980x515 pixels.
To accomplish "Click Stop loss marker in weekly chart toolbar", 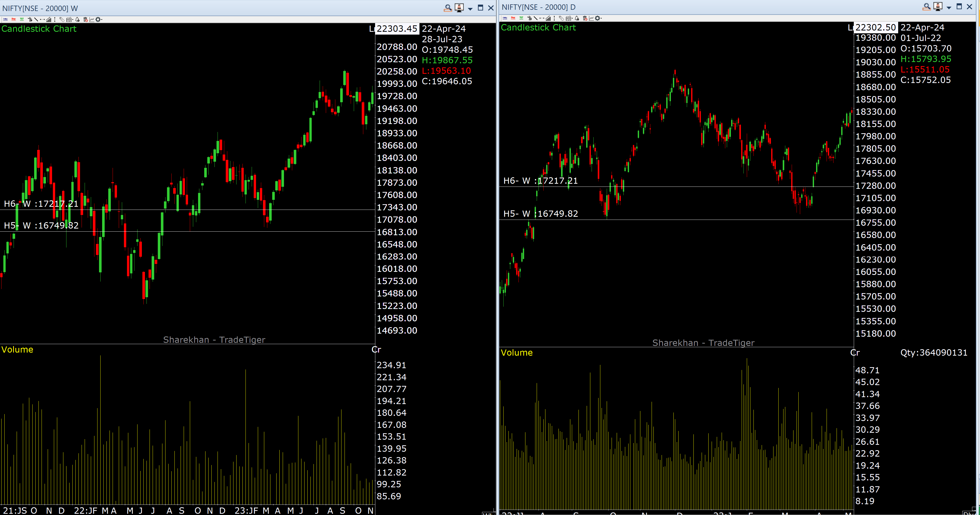I will 14,19.
